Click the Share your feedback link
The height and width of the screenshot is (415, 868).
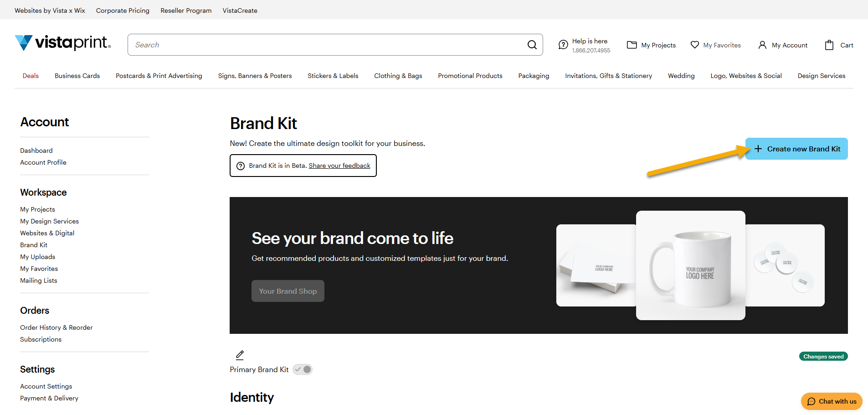(339, 166)
